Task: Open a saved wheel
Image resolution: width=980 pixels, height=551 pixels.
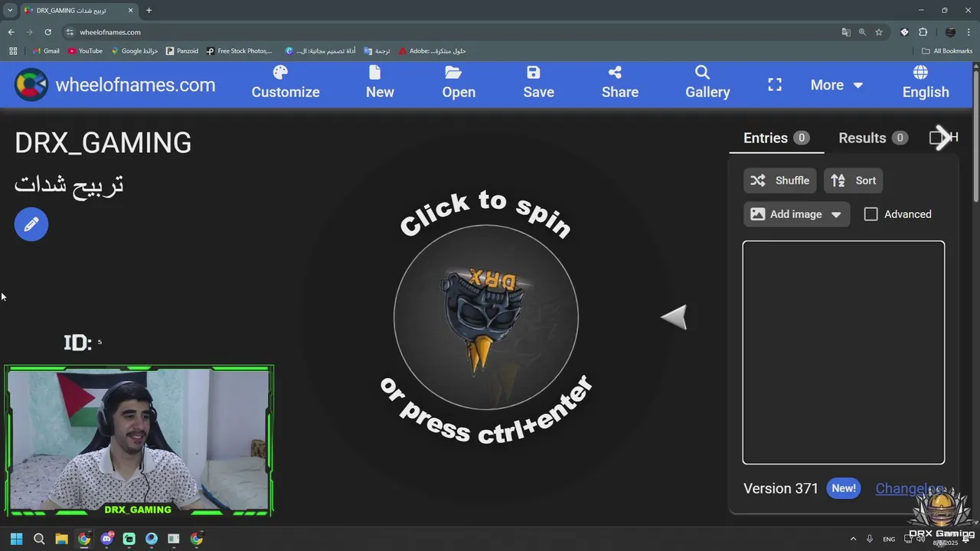Action: 459,83
